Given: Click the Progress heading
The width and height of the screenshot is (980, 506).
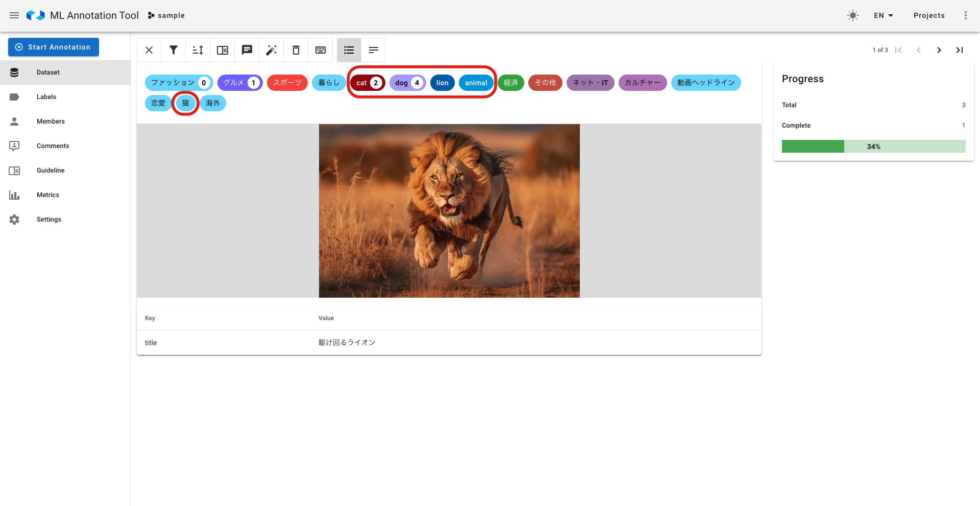Looking at the screenshot, I should click(803, 79).
